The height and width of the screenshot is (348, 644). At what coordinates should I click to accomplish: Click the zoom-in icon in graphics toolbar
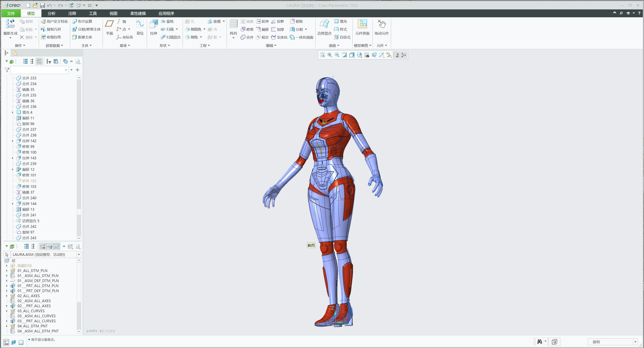[329, 55]
